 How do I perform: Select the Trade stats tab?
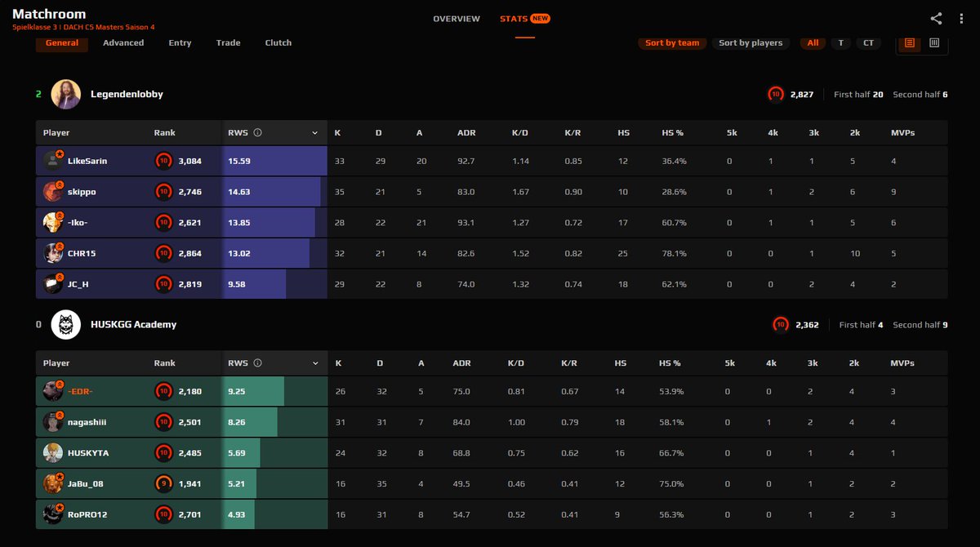click(x=229, y=42)
